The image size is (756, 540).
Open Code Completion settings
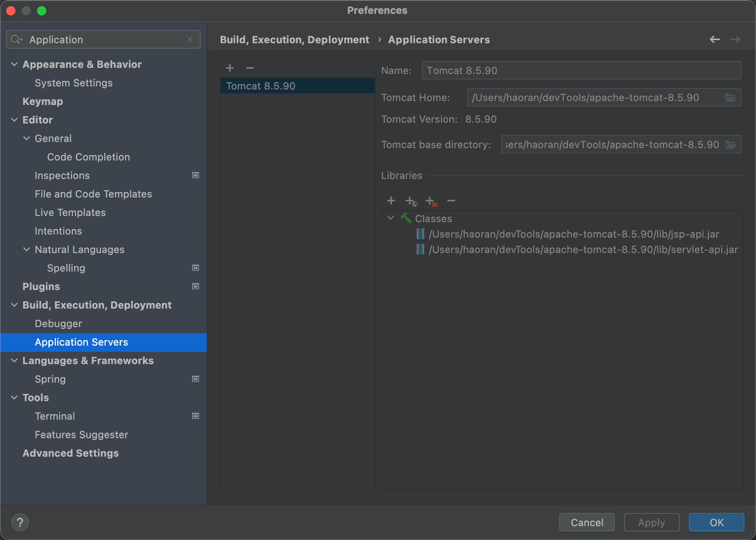(88, 157)
